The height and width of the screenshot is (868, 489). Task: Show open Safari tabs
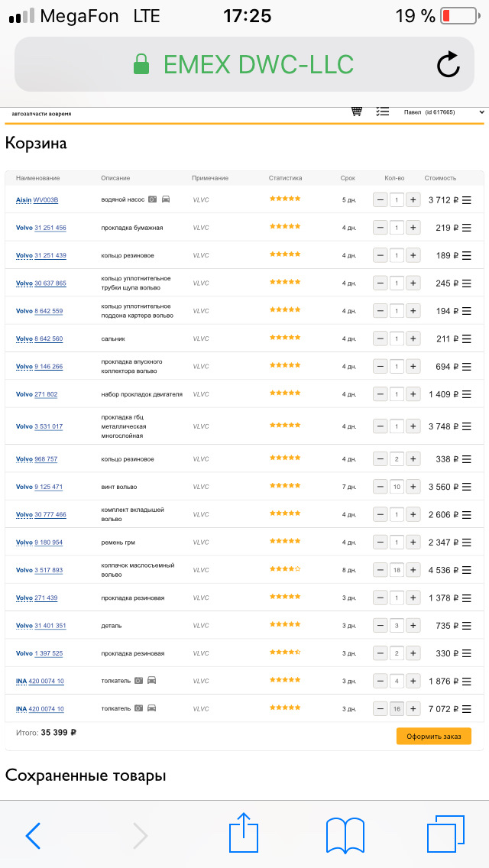point(445,834)
